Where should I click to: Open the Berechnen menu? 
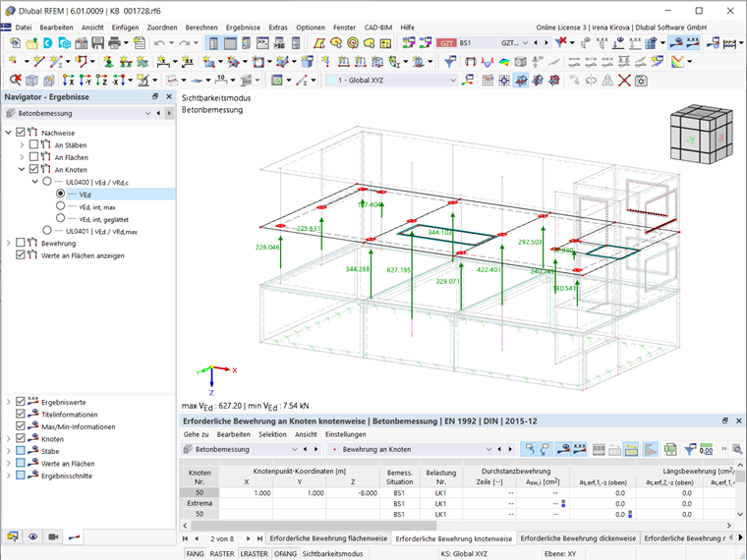click(x=201, y=28)
